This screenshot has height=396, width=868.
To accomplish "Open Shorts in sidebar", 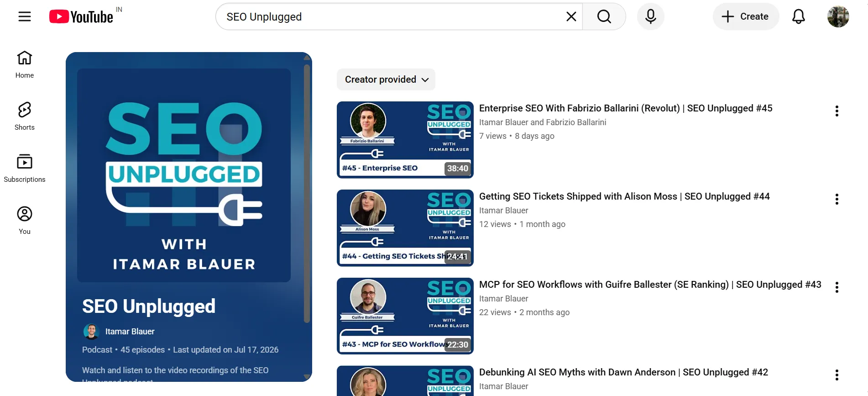I will coord(25,116).
